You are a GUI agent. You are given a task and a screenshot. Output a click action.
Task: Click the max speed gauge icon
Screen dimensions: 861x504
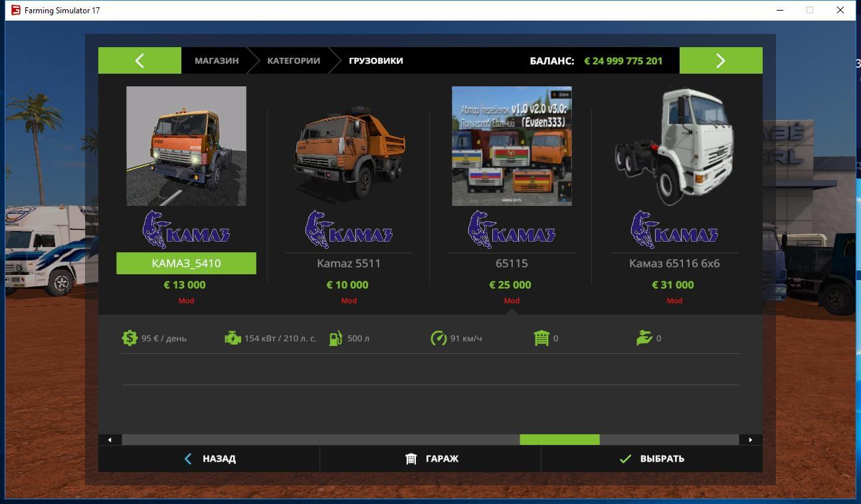point(438,338)
